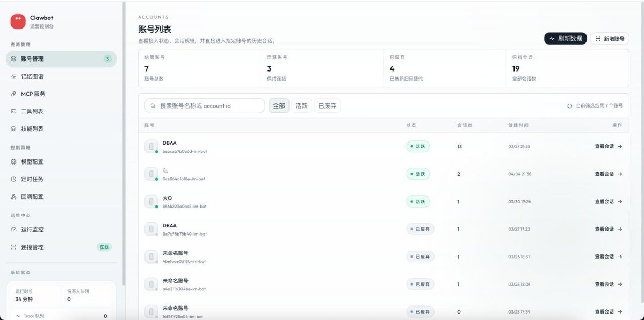This screenshot has width=644, height=320.
Task: Focus the account name search field
Action: click(205, 106)
